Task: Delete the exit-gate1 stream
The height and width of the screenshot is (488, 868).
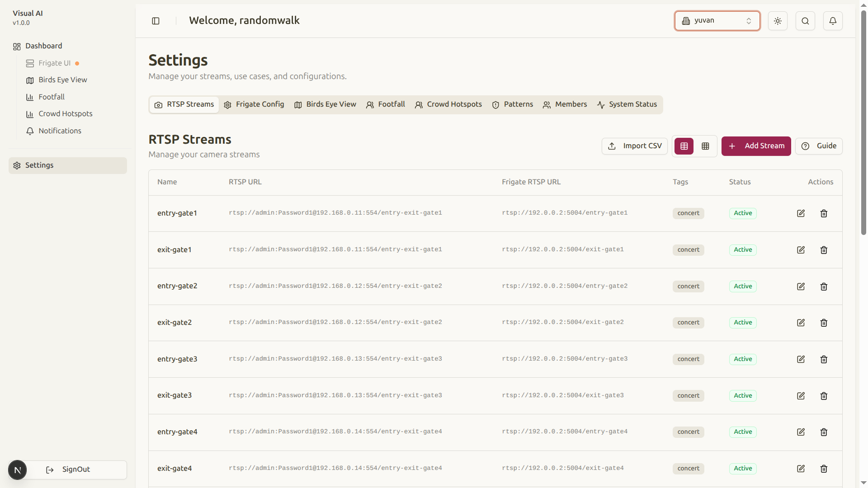Action: pyautogui.click(x=824, y=250)
